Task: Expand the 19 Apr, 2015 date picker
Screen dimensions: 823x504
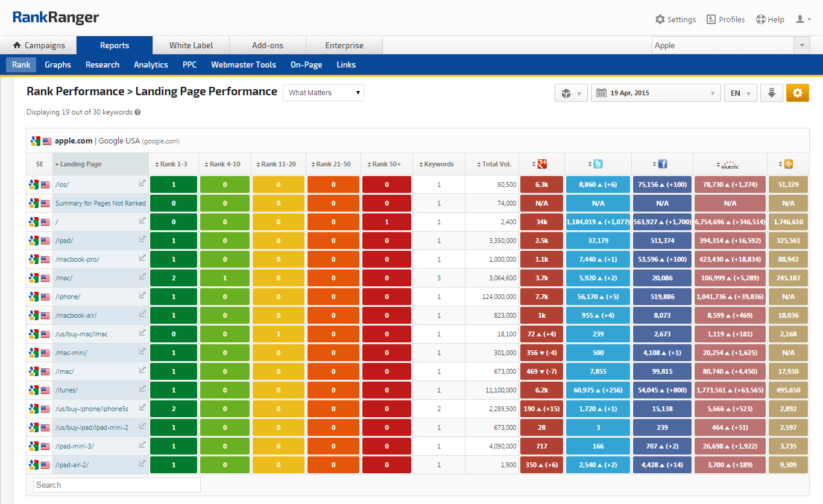Action: (656, 93)
